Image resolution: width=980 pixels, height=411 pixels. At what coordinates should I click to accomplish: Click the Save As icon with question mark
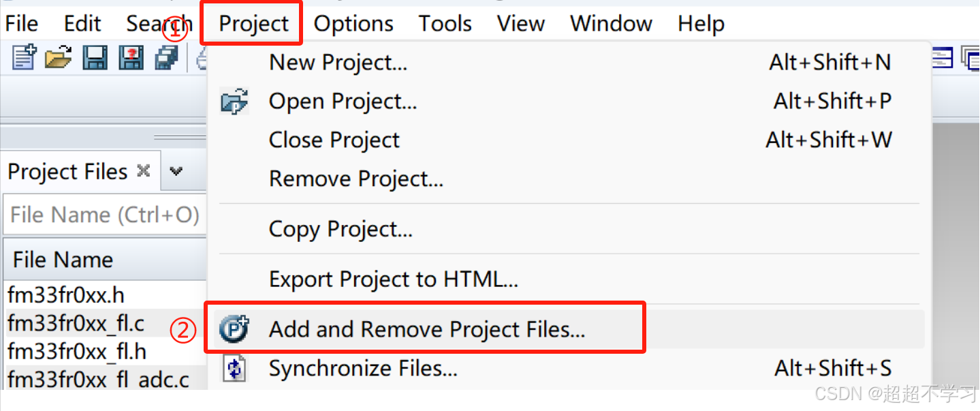pyautogui.click(x=131, y=59)
